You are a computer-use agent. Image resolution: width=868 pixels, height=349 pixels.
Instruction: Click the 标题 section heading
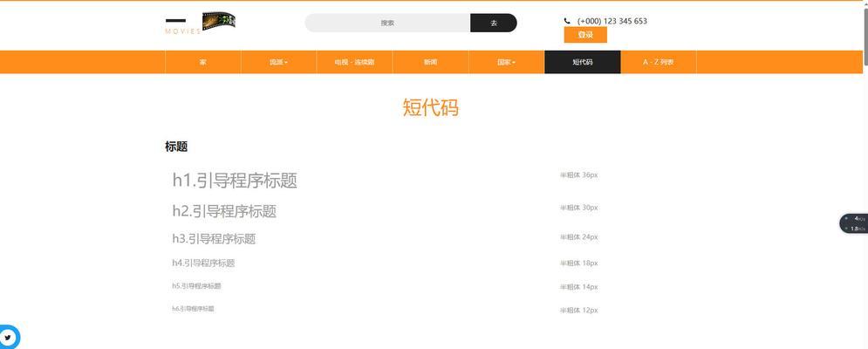176,147
